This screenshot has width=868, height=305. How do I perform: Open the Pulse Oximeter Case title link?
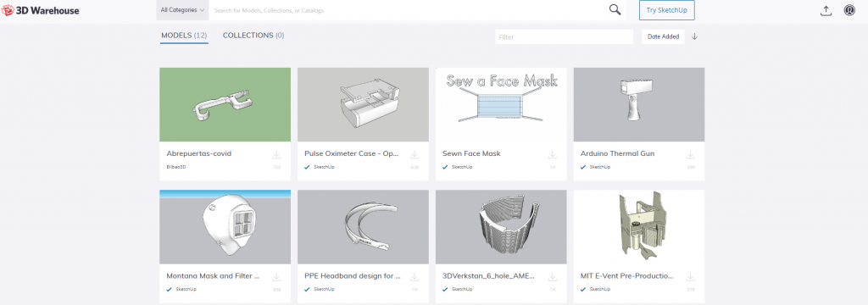(x=352, y=154)
